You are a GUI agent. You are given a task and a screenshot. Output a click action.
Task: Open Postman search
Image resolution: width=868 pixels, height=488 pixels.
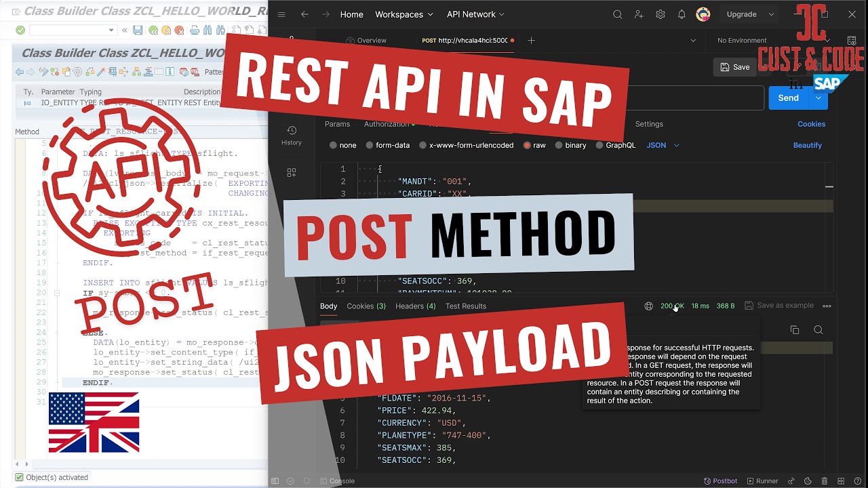[x=617, y=14]
